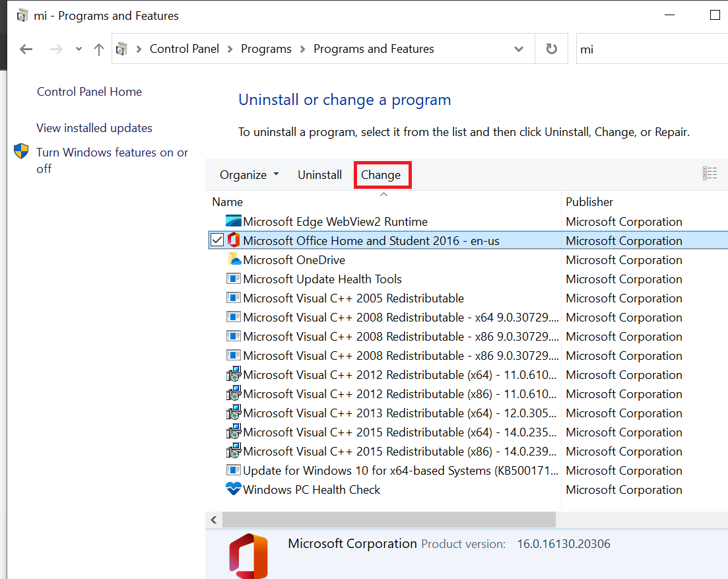Select Microsoft Visual C++ 2005 Redistributable entry
728x579 pixels.
tap(353, 298)
